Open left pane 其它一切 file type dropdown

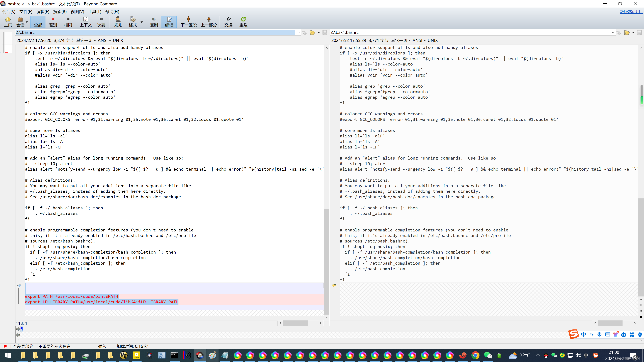click(86, 40)
